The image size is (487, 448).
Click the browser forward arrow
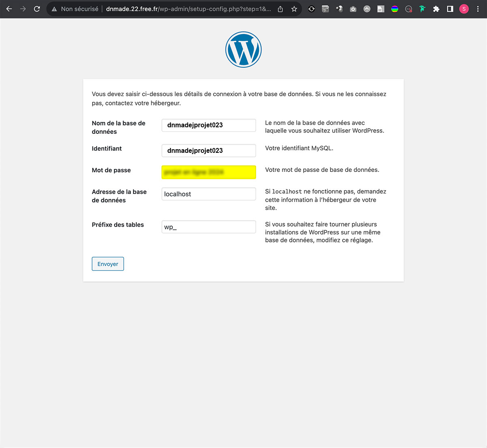(x=23, y=9)
